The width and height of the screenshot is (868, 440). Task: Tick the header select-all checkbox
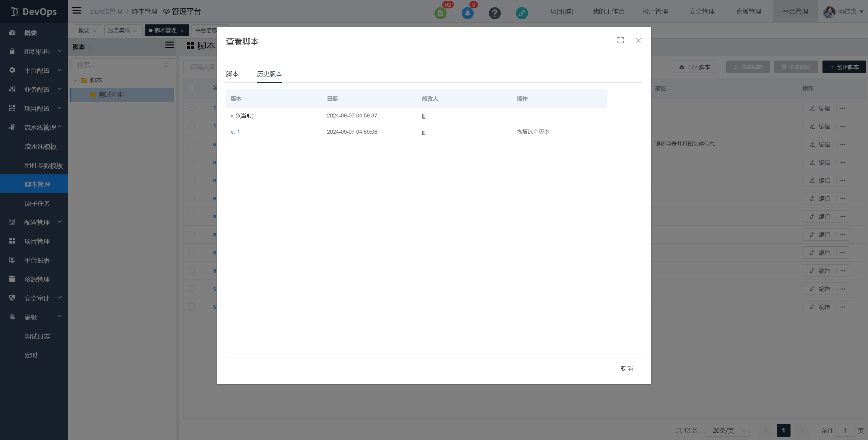click(191, 88)
